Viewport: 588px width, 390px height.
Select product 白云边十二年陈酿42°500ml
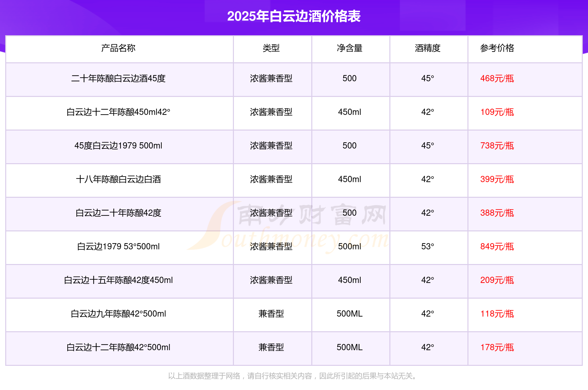pos(118,347)
